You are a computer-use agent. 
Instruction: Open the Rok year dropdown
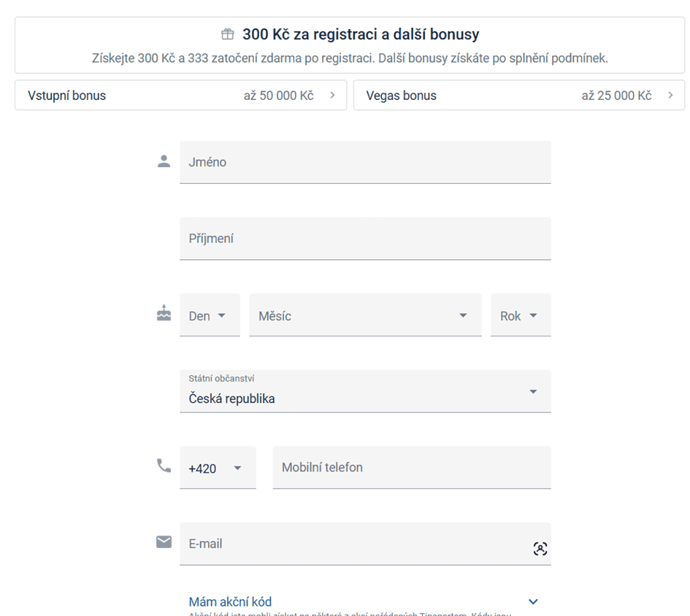(x=521, y=315)
